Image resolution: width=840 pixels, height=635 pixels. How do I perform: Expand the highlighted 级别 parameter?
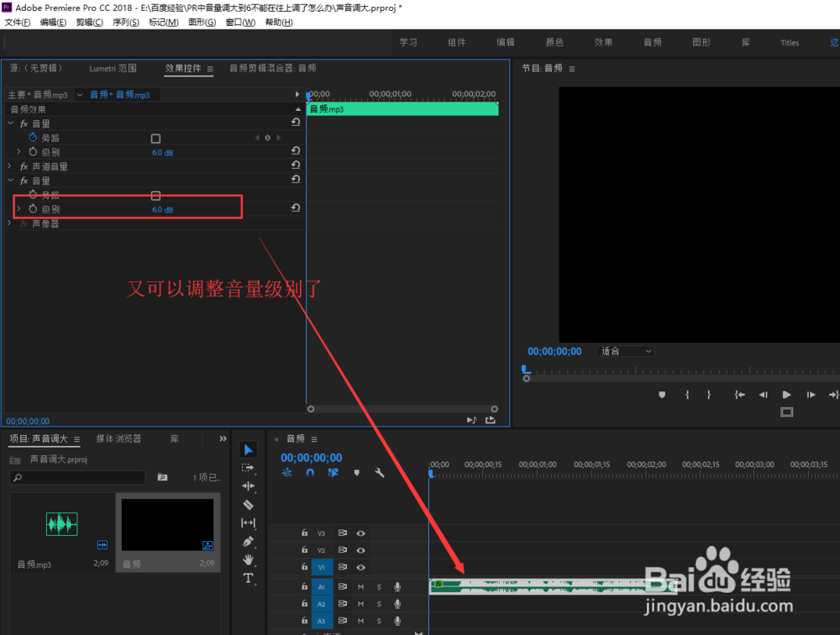(x=18, y=209)
